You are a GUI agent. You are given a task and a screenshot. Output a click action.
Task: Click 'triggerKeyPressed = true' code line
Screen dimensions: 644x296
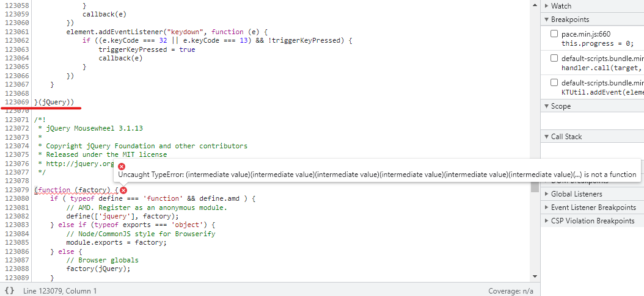tap(147, 49)
